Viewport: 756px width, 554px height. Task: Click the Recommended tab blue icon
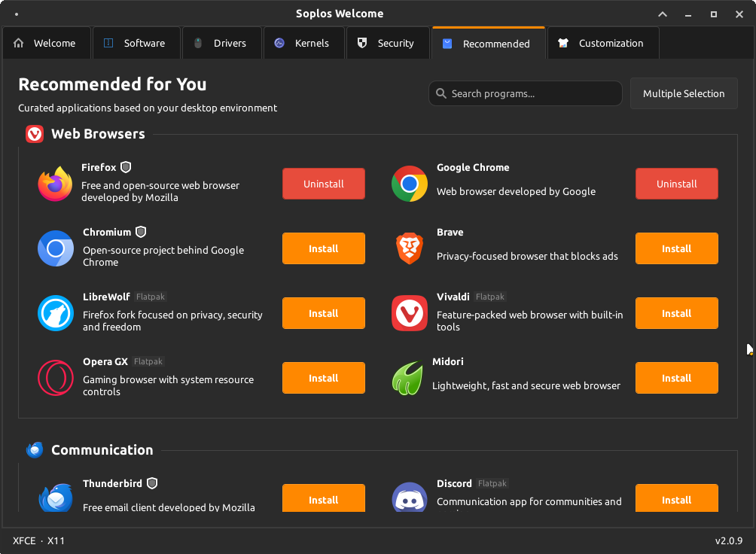pyautogui.click(x=447, y=44)
